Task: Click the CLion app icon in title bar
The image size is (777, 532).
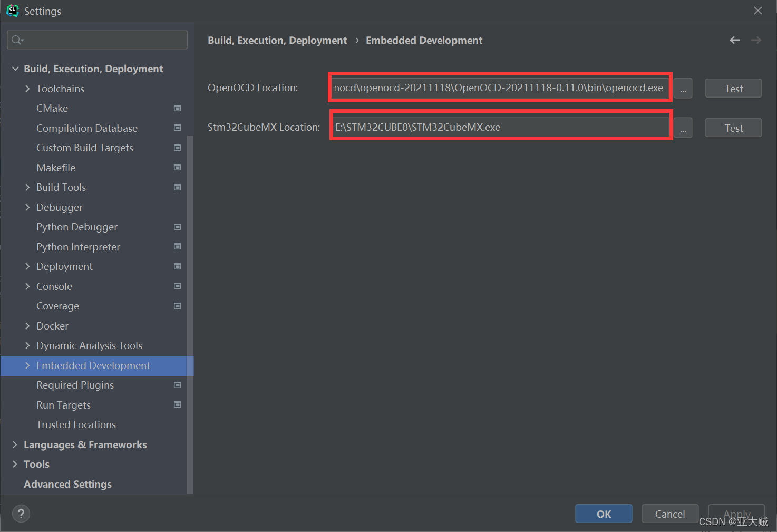Action: 12,11
